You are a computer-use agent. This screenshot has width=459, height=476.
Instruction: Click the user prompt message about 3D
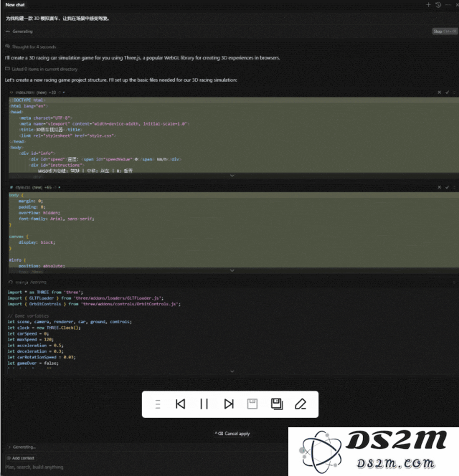57,19
